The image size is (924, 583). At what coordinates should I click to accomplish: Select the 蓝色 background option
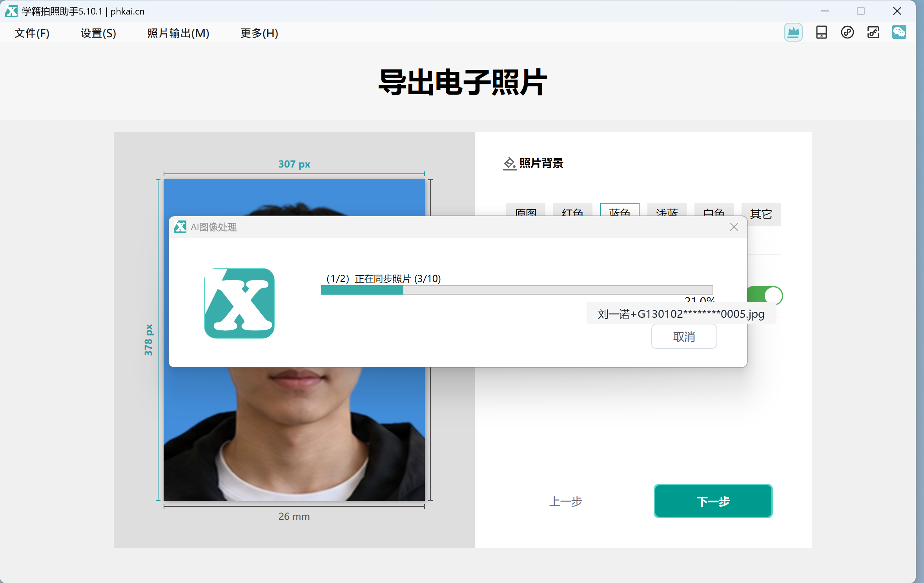point(620,210)
